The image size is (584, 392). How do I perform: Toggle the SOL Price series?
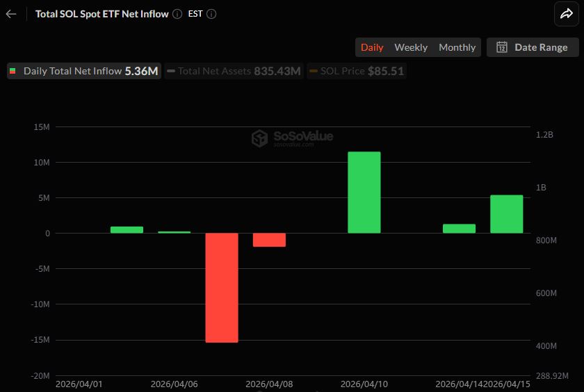tap(357, 71)
